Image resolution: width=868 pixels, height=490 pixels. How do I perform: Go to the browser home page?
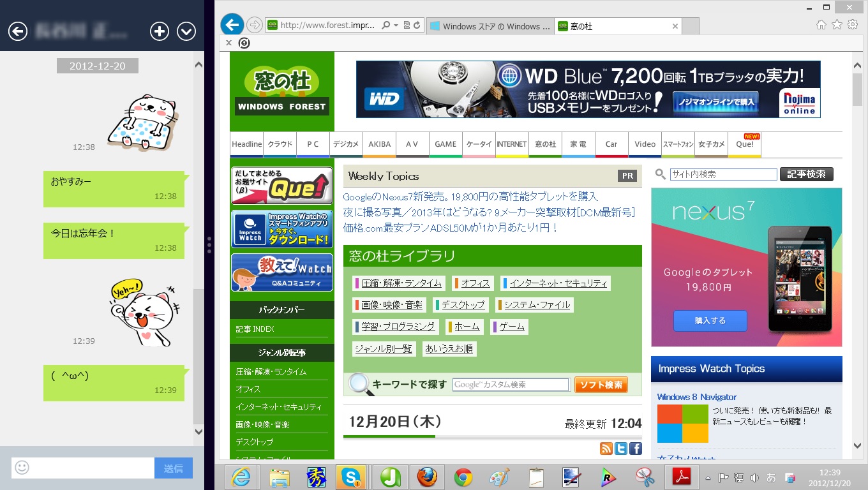pos(821,25)
